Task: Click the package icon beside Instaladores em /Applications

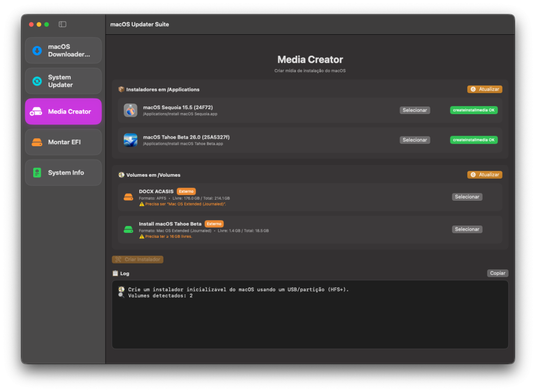Action: coord(121,89)
